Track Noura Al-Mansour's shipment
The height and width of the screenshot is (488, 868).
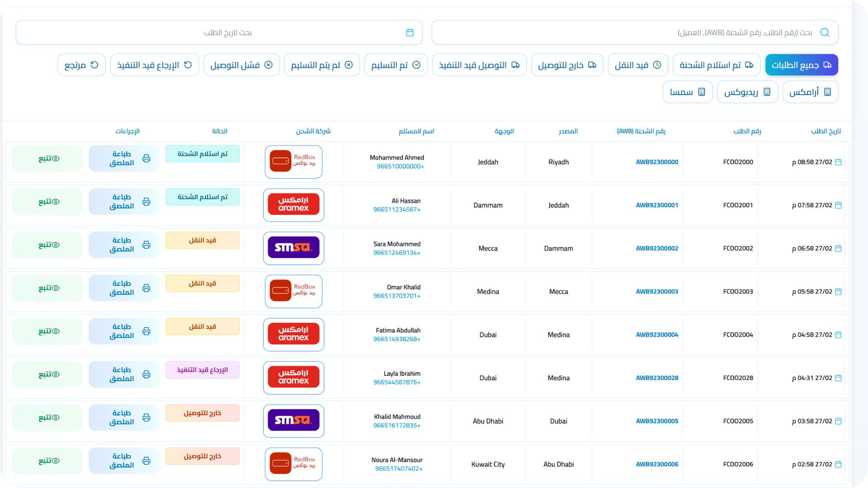(x=47, y=461)
